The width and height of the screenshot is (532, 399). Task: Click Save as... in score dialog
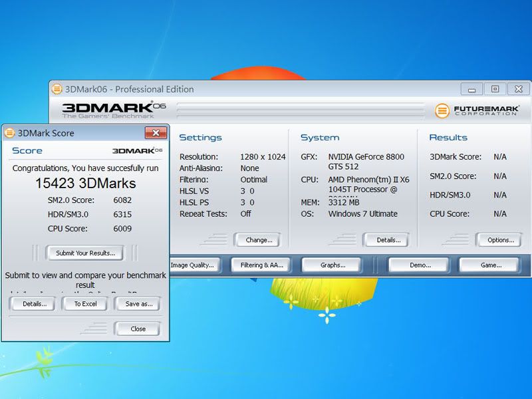click(x=139, y=304)
